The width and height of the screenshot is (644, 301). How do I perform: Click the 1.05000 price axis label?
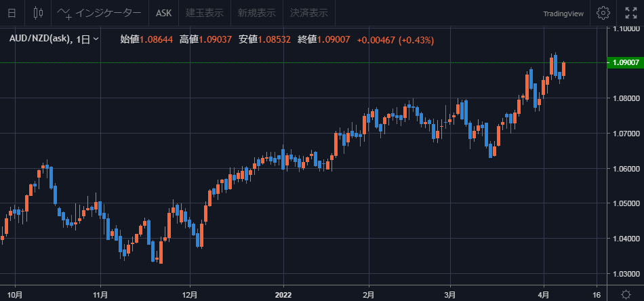pos(626,203)
